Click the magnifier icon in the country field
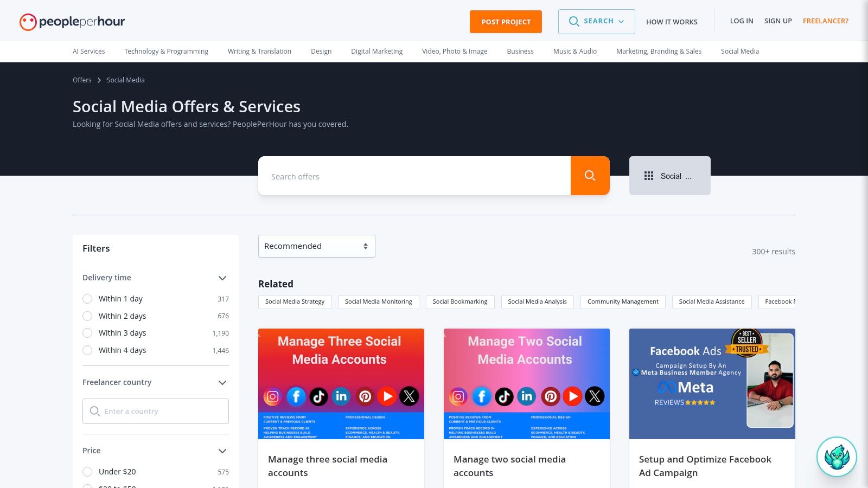Screen dimensions: 868x488 coord(95,411)
